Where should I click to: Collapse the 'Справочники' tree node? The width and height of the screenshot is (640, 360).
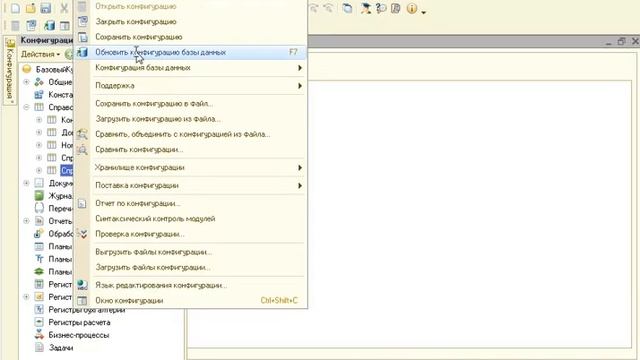[27, 107]
